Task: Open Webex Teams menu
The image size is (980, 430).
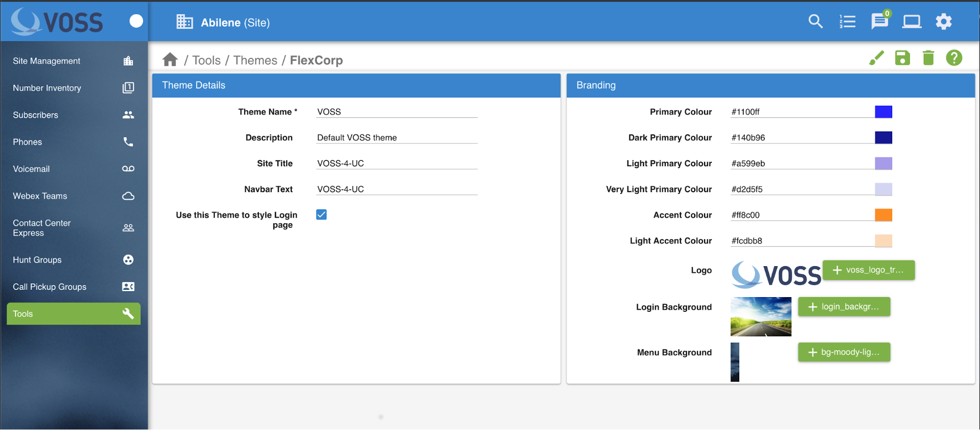Action: click(x=74, y=196)
